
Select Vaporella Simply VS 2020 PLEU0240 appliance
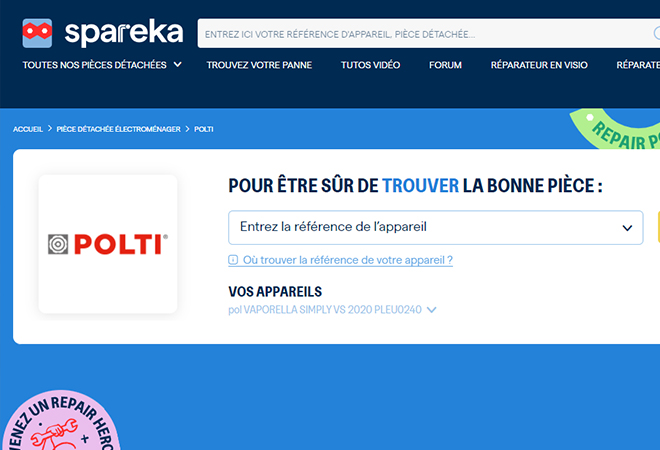coord(325,310)
